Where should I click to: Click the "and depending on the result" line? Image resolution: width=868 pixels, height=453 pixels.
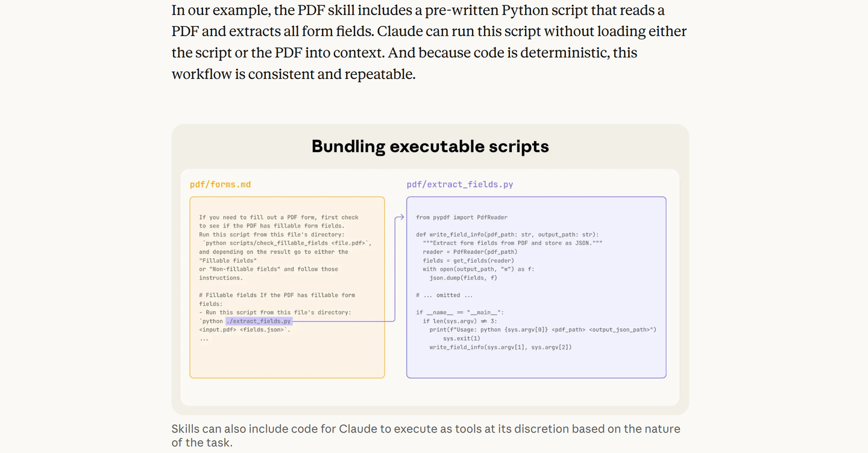274,252
